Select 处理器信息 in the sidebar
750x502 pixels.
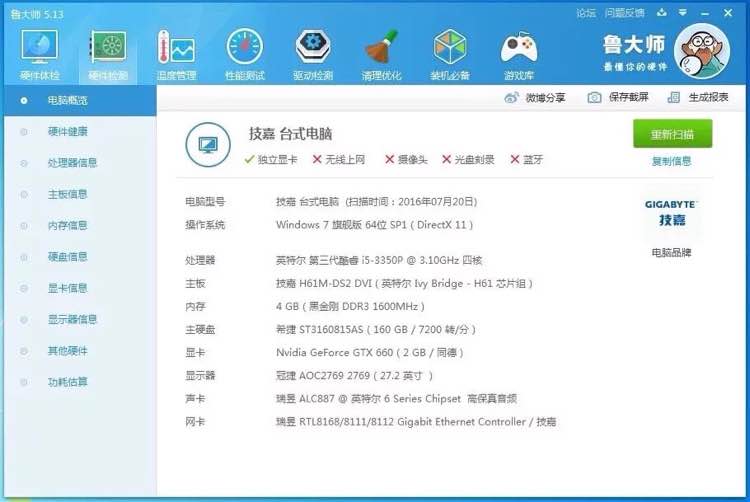pos(72,163)
